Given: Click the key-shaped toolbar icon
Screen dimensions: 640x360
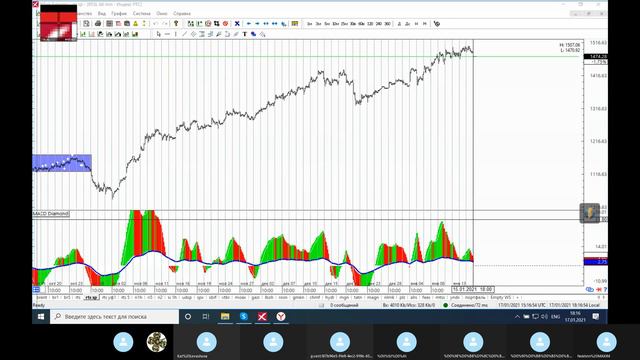Looking at the screenshot, I should click(176, 24).
